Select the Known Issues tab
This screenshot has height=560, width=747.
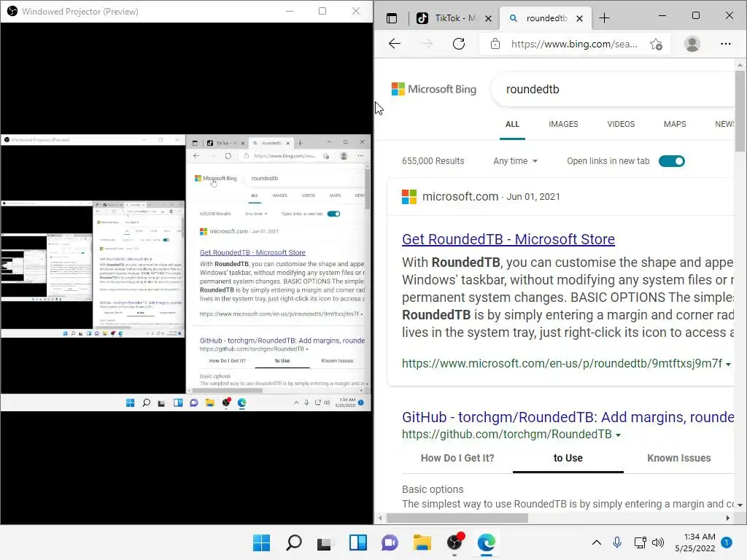[678, 458]
